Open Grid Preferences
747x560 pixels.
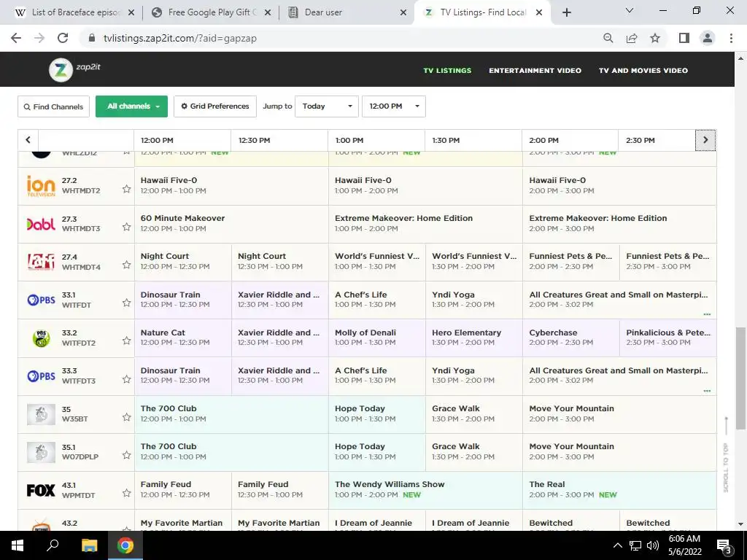coord(215,106)
